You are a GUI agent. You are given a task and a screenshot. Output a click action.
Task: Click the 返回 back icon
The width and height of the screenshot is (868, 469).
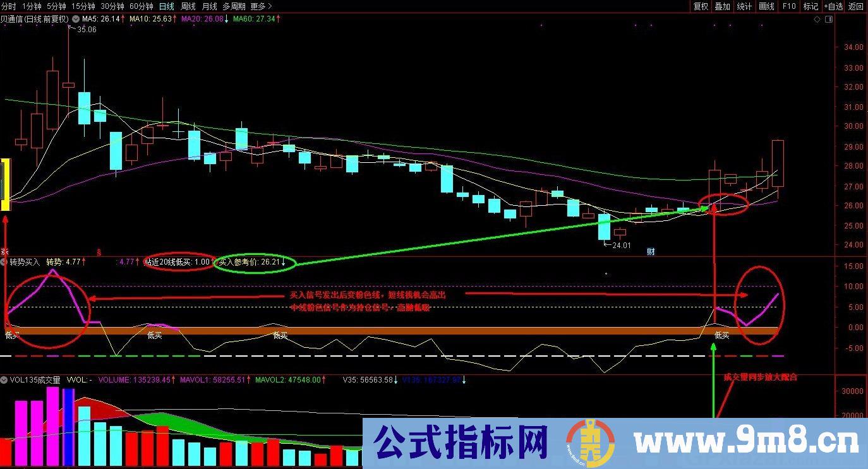coord(854,6)
